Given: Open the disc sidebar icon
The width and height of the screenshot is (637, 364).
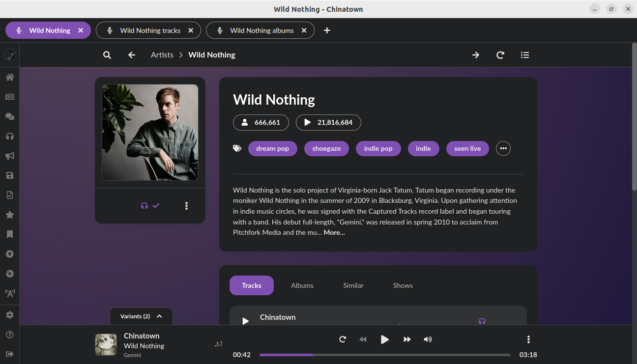Looking at the screenshot, I should click(x=10, y=274).
